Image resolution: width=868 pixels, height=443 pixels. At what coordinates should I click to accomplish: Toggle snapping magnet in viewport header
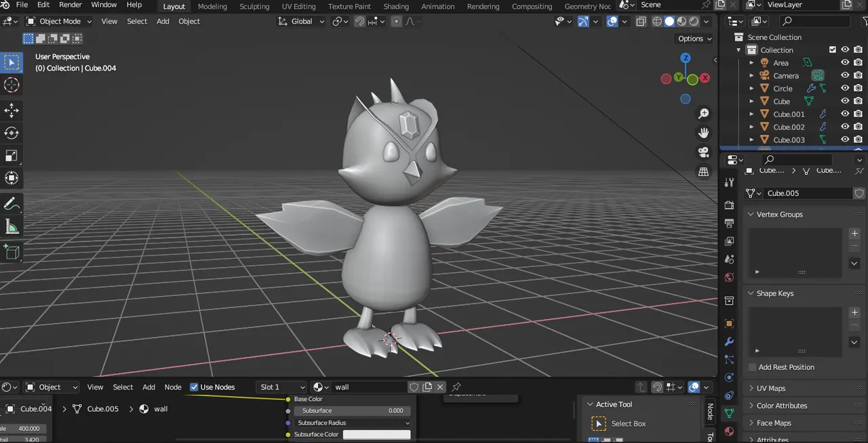pyautogui.click(x=359, y=21)
